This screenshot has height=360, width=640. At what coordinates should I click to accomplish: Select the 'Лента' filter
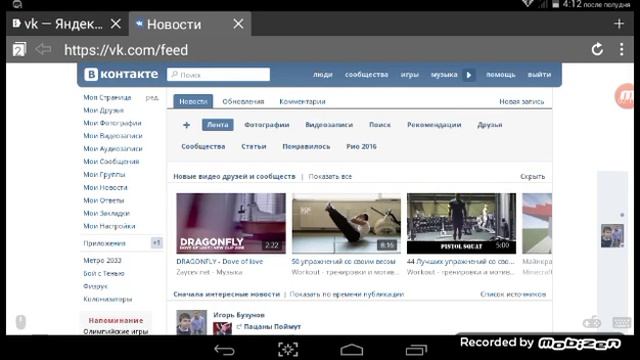(x=218, y=125)
